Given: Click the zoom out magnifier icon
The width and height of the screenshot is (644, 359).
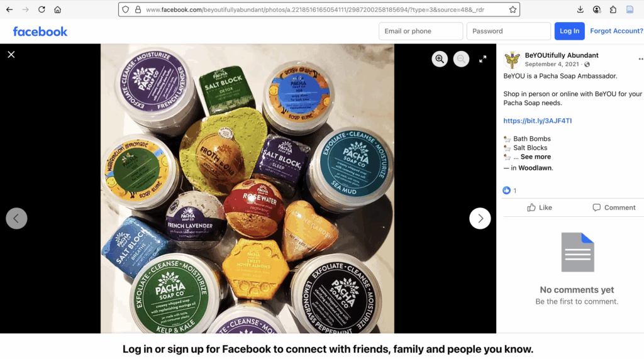Looking at the screenshot, I should [x=461, y=59].
